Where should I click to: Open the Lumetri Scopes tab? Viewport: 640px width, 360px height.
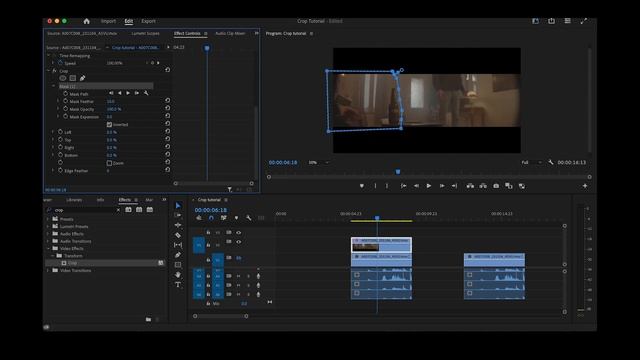(145, 33)
